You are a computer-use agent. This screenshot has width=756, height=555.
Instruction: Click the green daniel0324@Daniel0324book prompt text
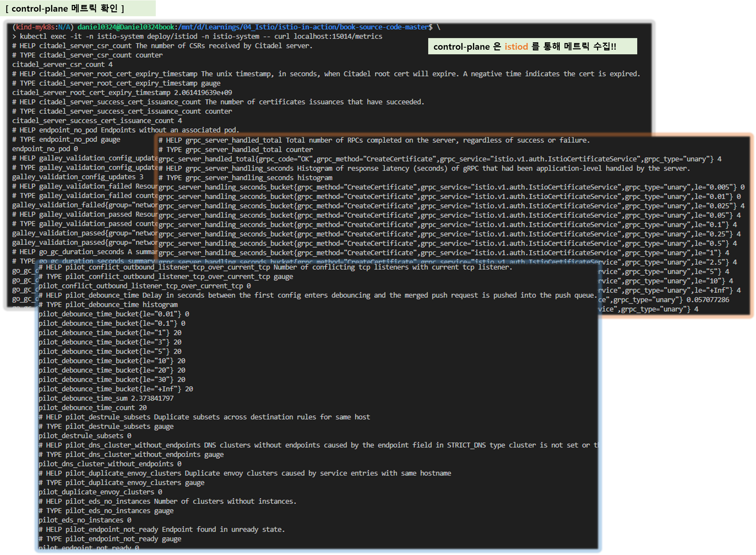tap(126, 27)
